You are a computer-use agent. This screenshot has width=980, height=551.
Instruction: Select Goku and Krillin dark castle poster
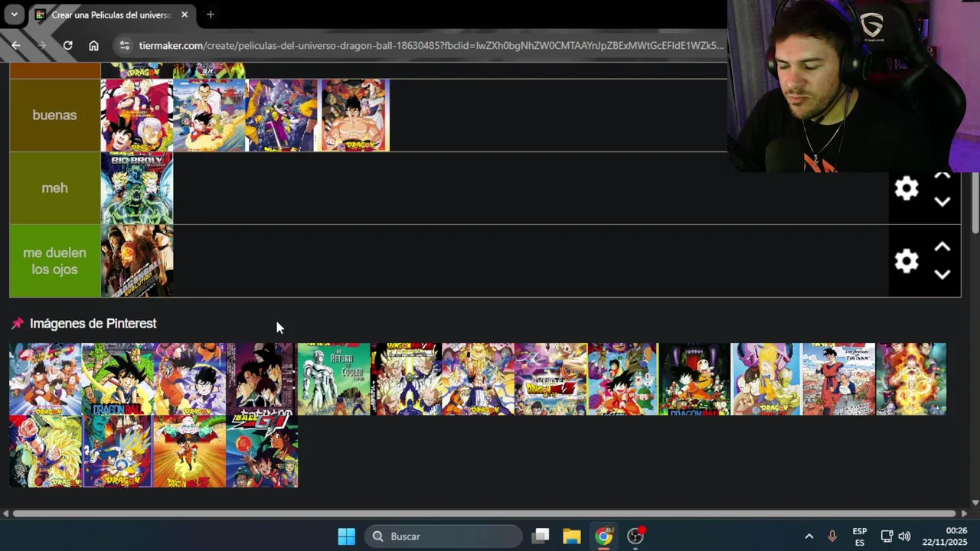point(694,380)
